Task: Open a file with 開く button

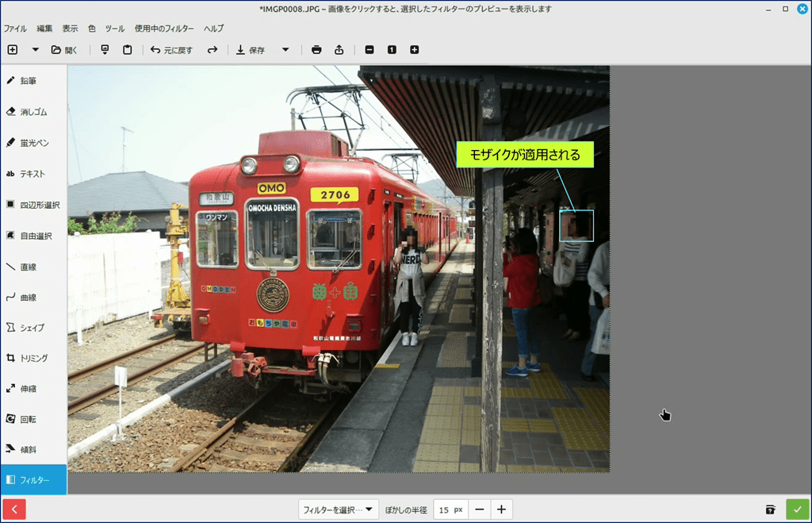Action: pyautogui.click(x=64, y=50)
